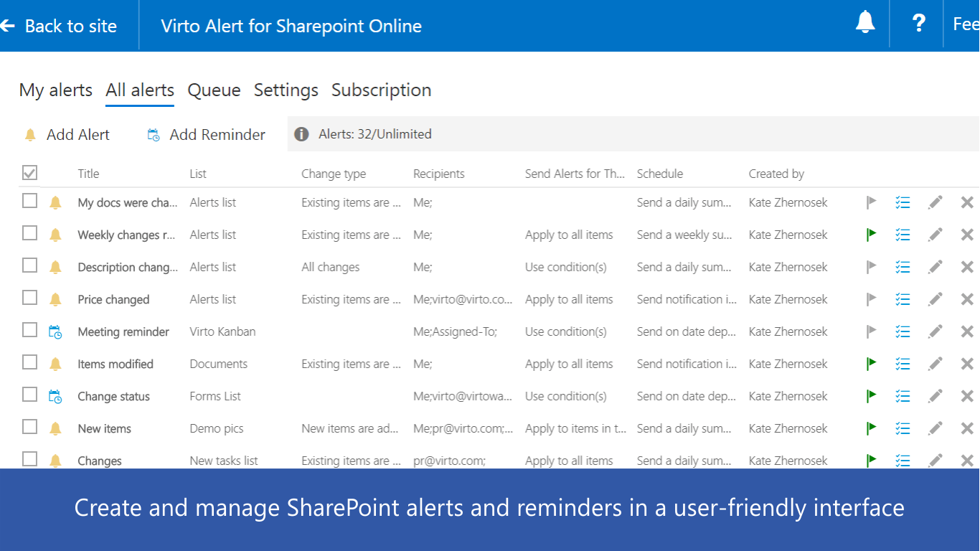Click the notification bell in header

[865, 22]
